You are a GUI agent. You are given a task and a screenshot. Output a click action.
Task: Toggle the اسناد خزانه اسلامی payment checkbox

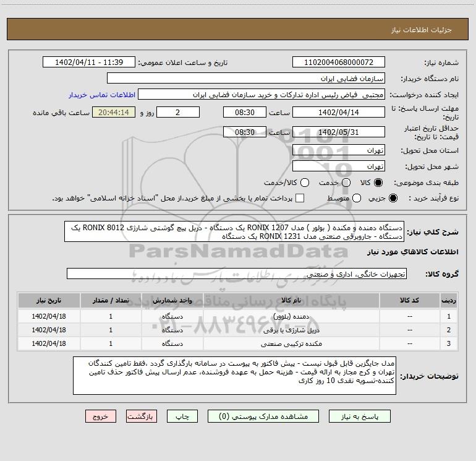[x=300, y=198]
